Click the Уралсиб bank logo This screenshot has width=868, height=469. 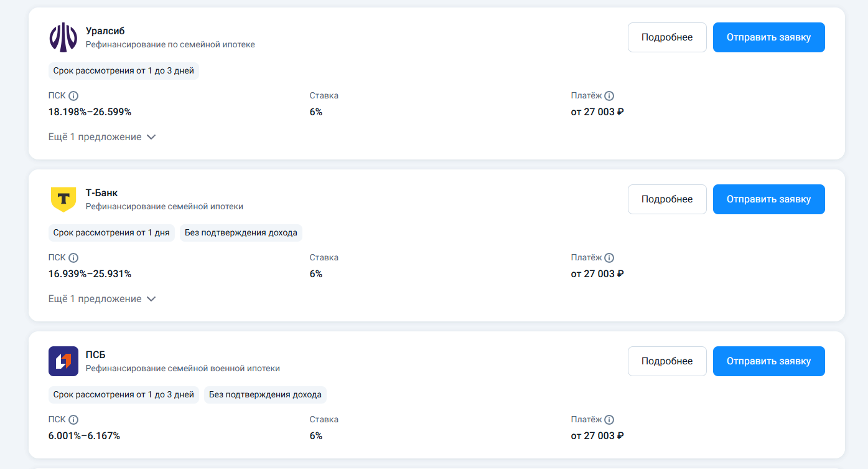(63, 37)
